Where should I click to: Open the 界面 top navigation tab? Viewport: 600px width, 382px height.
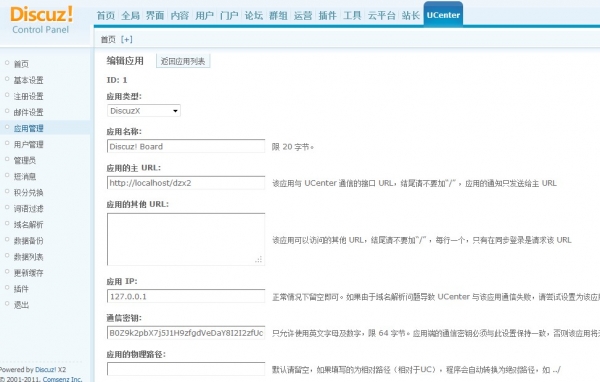click(x=155, y=16)
